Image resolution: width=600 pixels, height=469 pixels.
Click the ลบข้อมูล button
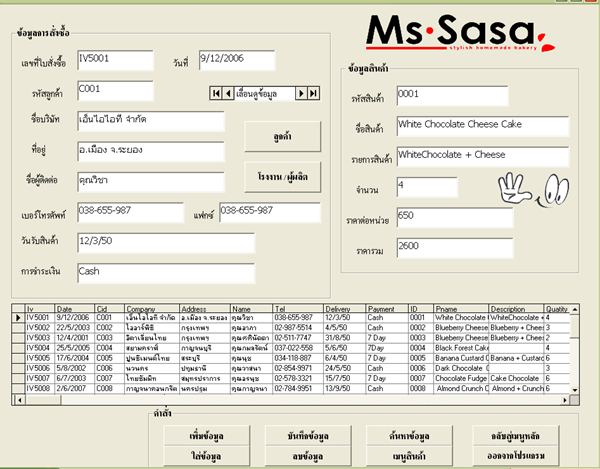click(x=308, y=456)
